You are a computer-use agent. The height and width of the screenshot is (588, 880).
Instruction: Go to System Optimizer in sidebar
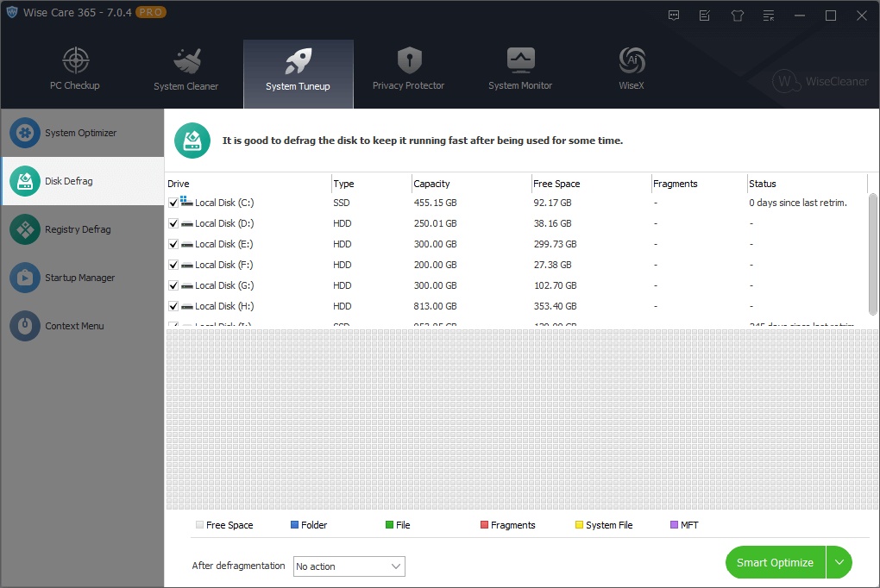[x=83, y=133]
